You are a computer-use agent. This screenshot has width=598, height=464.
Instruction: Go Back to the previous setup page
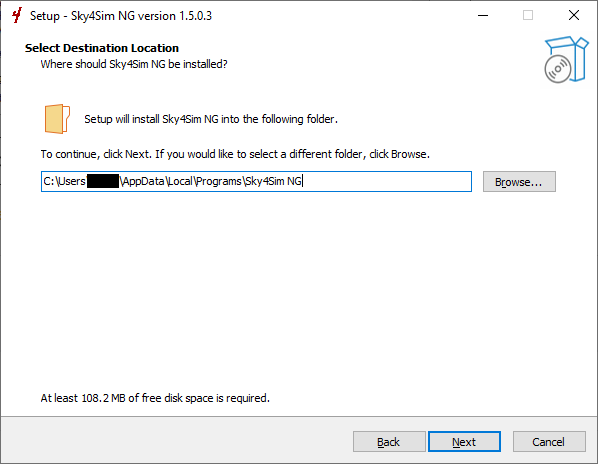coord(389,442)
